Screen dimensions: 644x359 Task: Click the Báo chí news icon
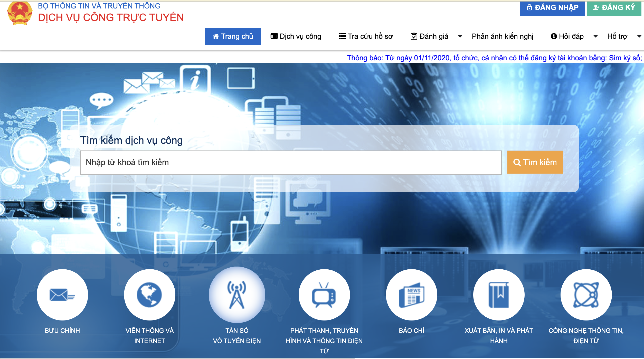point(411,295)
